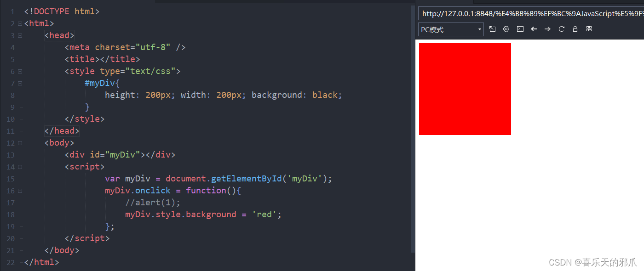Screen dimensions: 644x271
Task: Fold the body tag on line 12
Action: tap(20, 143)
